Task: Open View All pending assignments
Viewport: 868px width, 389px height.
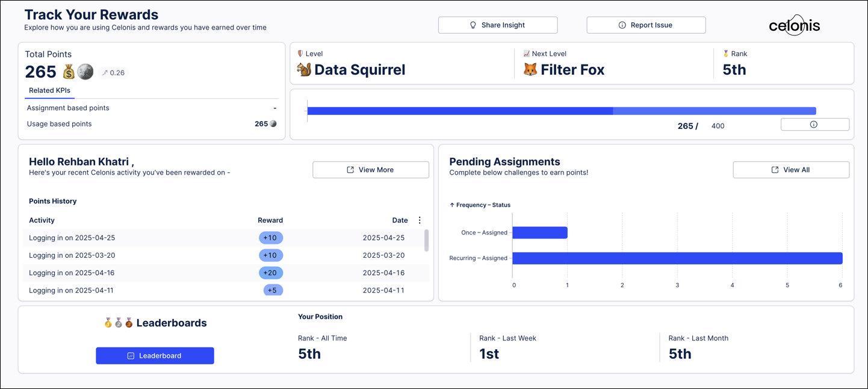Action: 790,170
